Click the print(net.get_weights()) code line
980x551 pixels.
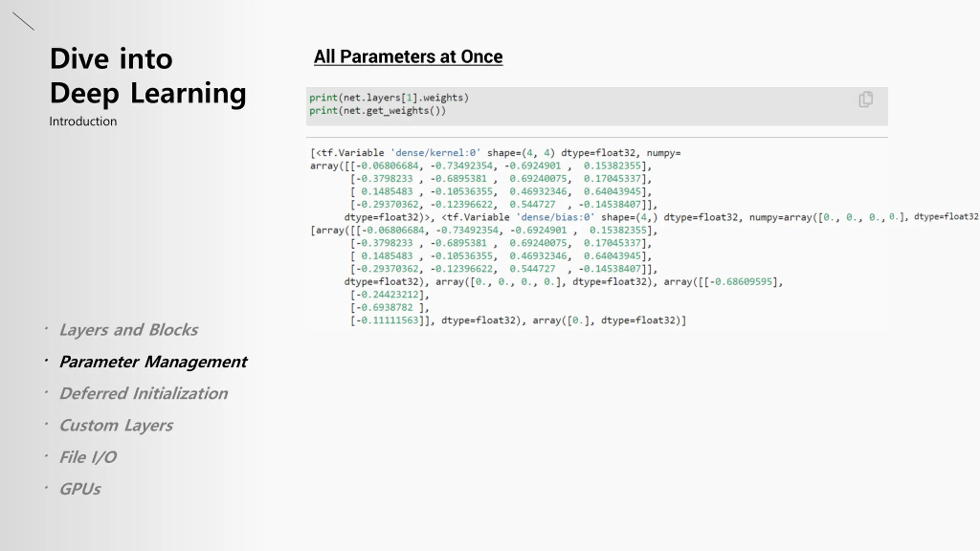click(377, 111)
